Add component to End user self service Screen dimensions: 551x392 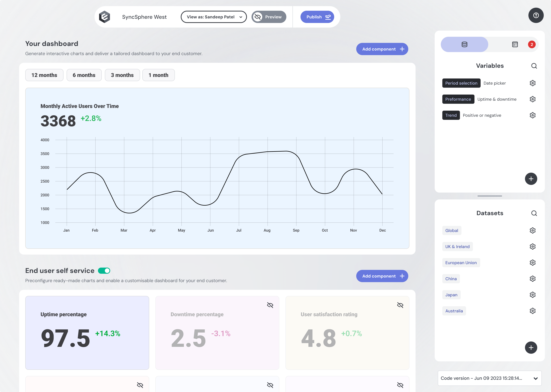[x=382, y=276]
